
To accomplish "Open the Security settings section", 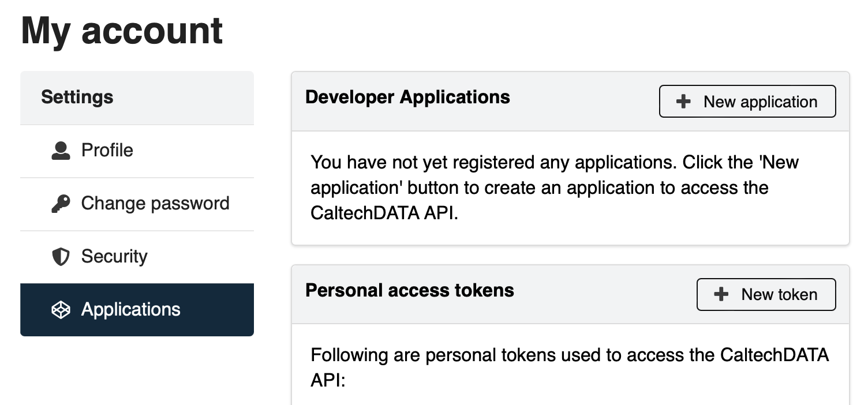I will click(137, 257).
